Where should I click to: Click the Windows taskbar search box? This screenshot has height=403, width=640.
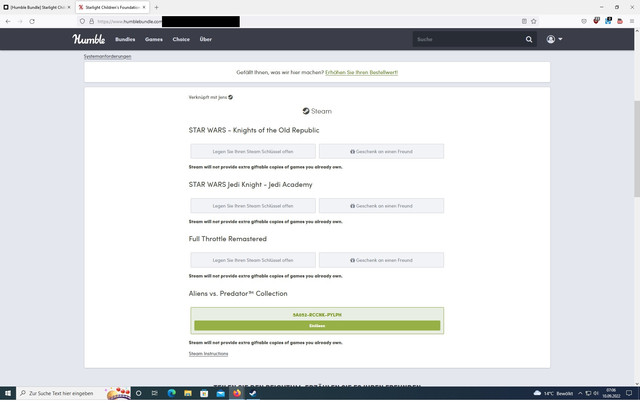[x=73, y=393]
